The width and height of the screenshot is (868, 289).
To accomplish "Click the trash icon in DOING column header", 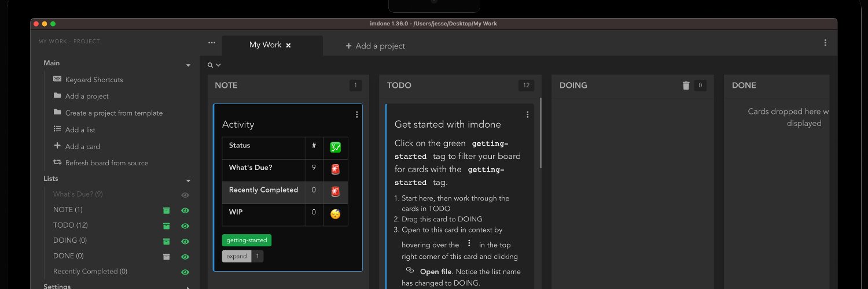I will (x=686, y=86).
